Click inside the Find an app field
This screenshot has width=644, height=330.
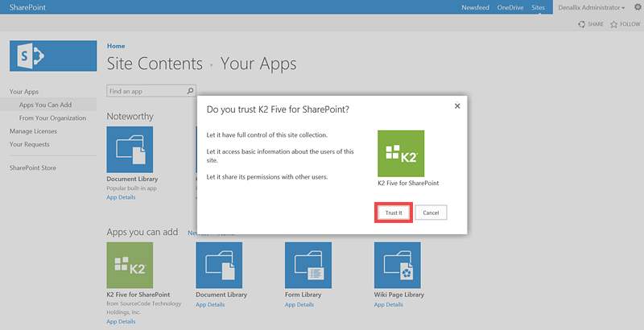point(145,92)
